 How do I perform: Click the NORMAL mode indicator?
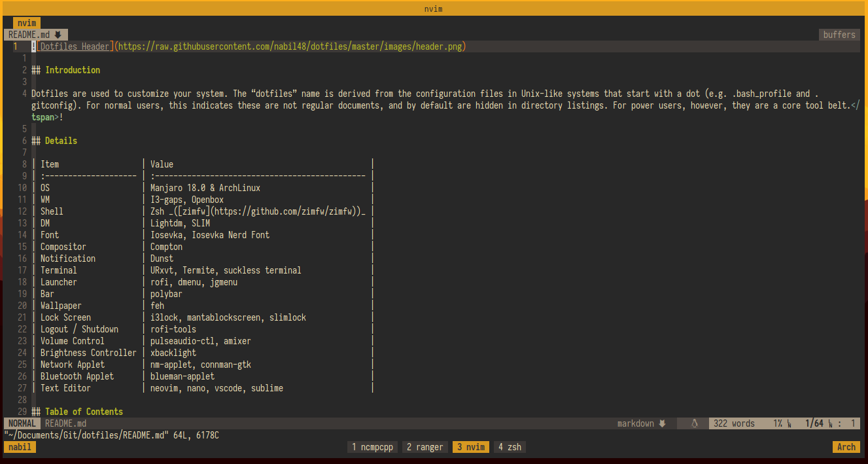point(21,423)
